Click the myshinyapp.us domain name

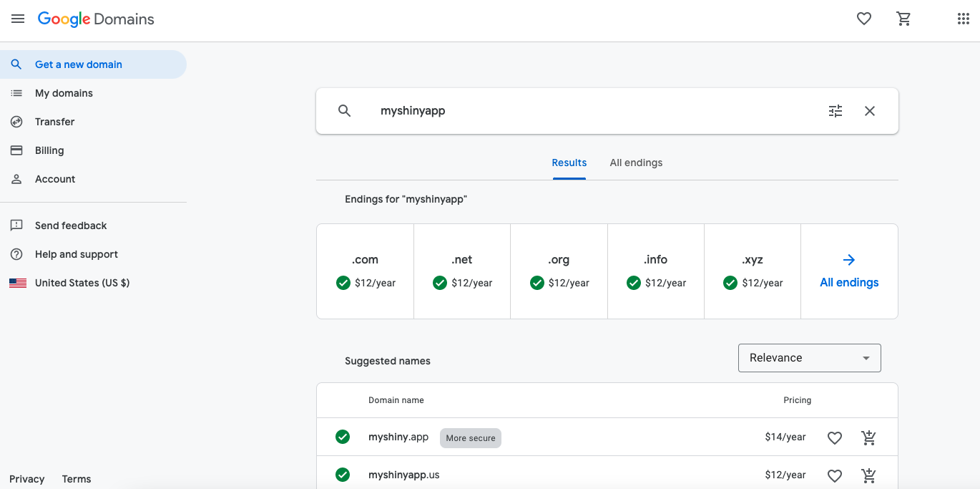[404, 475]
